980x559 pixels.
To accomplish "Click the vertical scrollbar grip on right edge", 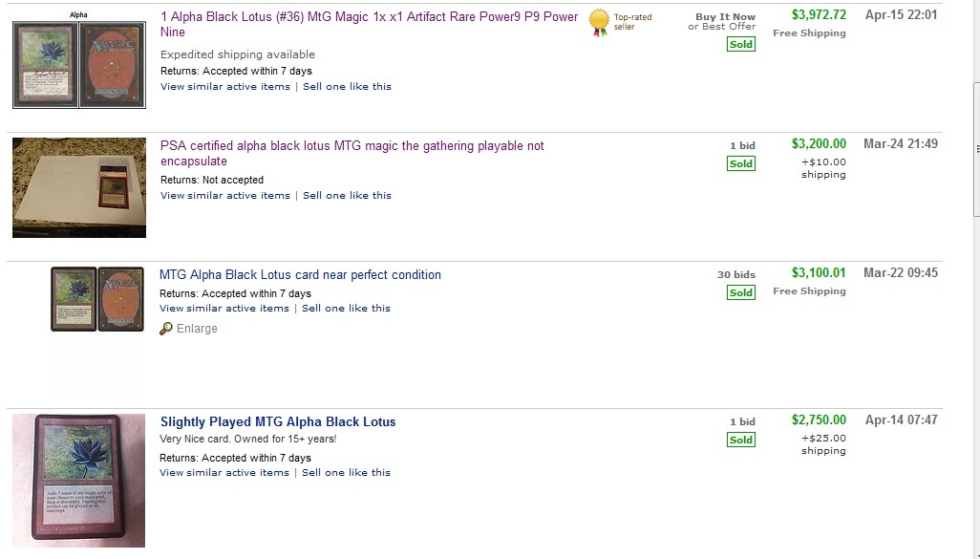I will (976, 149).
